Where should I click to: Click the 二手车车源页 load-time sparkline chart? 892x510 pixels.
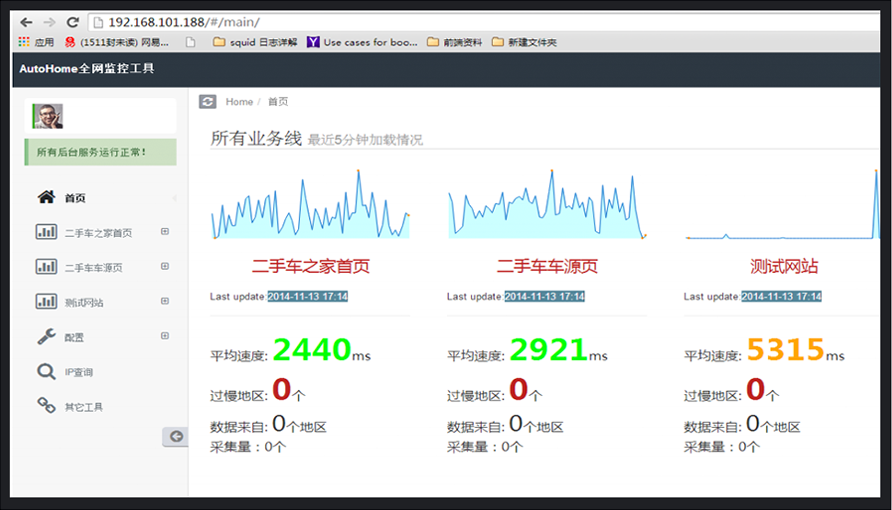point(547,204)
